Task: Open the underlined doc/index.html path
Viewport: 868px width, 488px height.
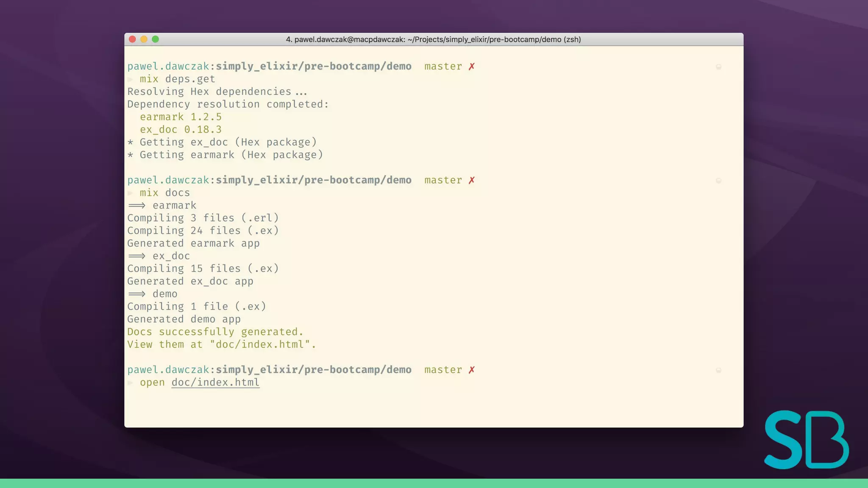Action: coord(215,383)
